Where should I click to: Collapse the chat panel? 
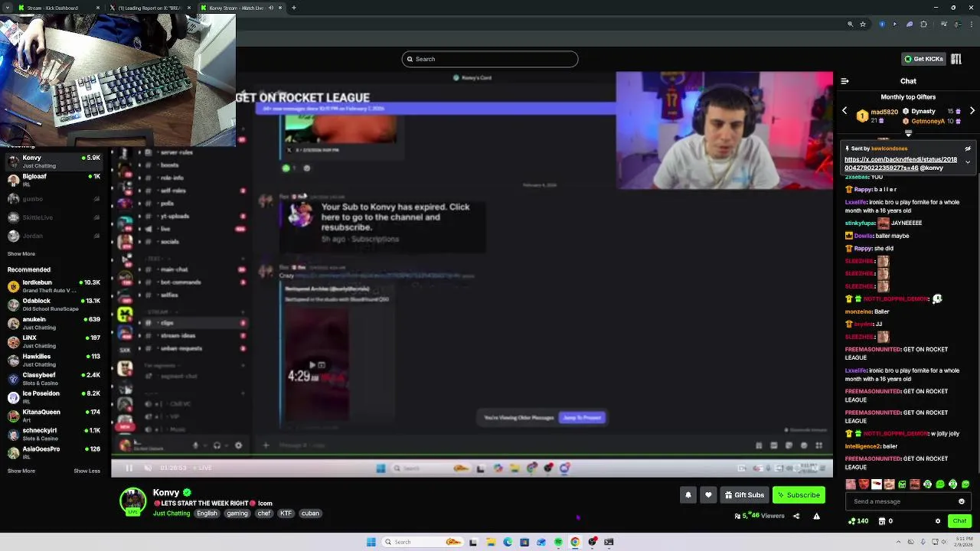coord(844,81)
